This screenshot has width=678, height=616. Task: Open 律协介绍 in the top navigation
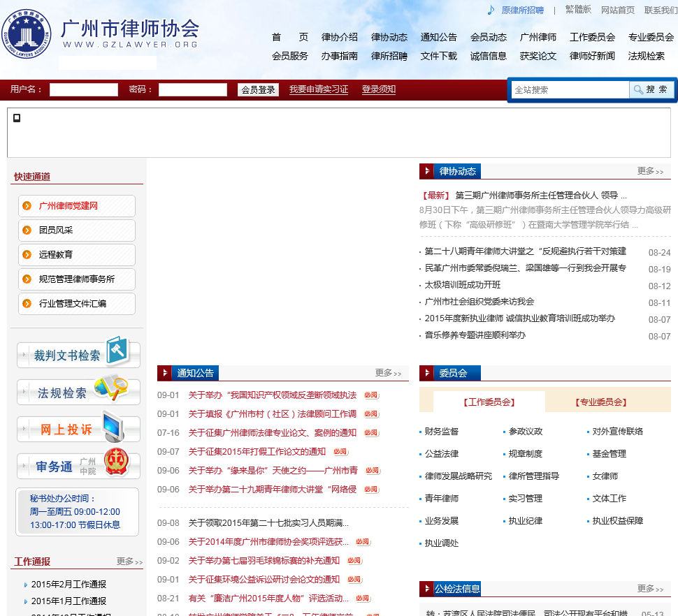pos(340,37)
